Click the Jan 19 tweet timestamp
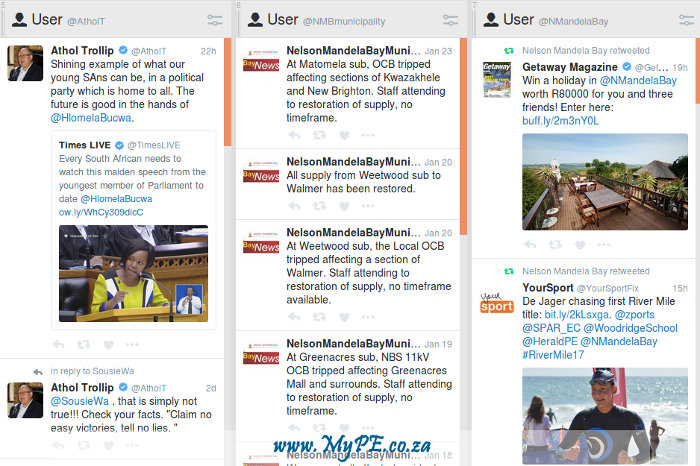Image resolution: width=700 pixels, height=466 pixels. (438, 345)
